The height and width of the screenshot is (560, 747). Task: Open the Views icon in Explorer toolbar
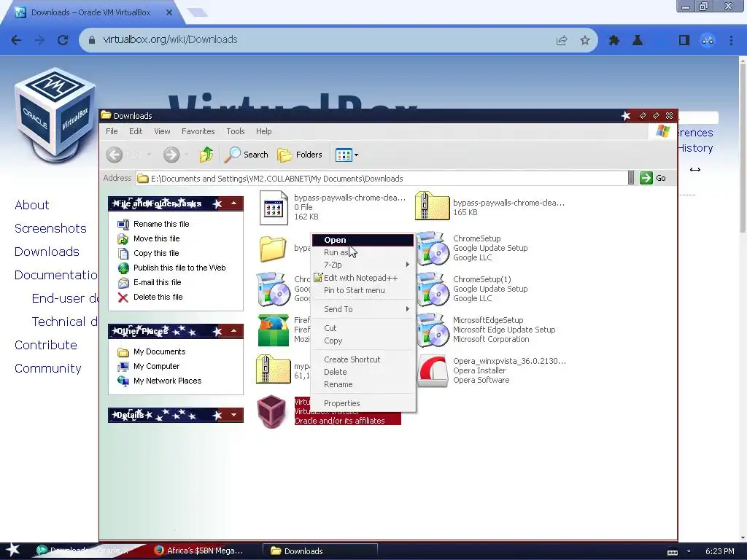coord(343,155)
